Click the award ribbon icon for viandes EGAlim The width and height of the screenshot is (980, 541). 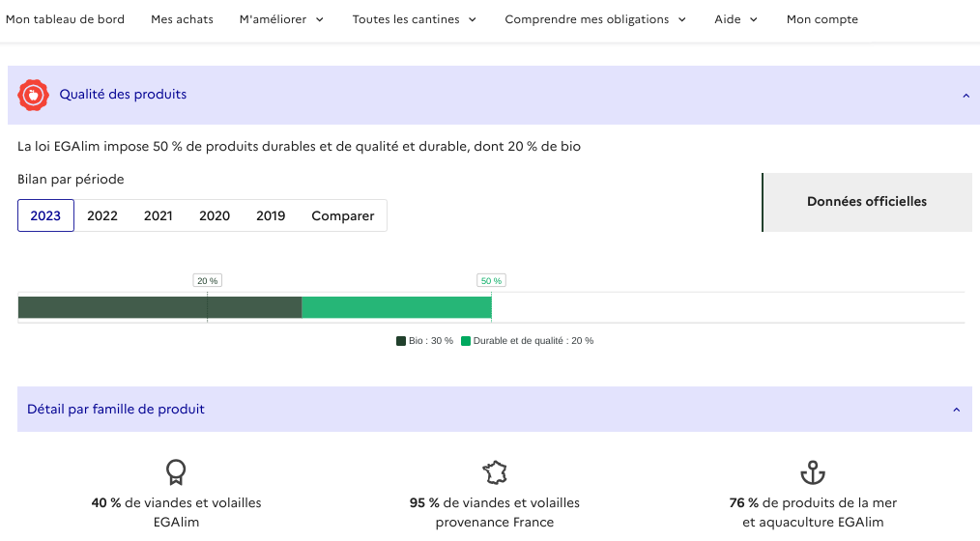pyautogui.click(x=175, y=472)
